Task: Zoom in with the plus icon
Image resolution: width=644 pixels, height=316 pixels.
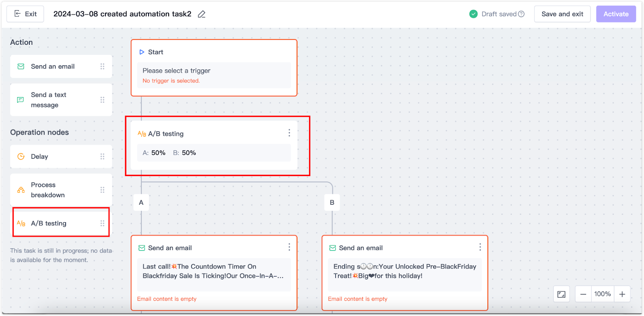Action: click(622, 294)
